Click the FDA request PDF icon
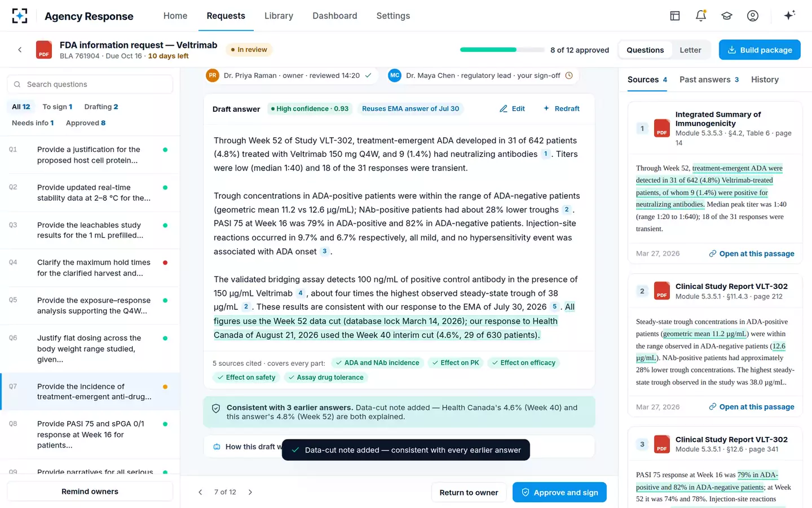Image resolution: width=812 pixels, height=508 pixels. click(44, 50)
